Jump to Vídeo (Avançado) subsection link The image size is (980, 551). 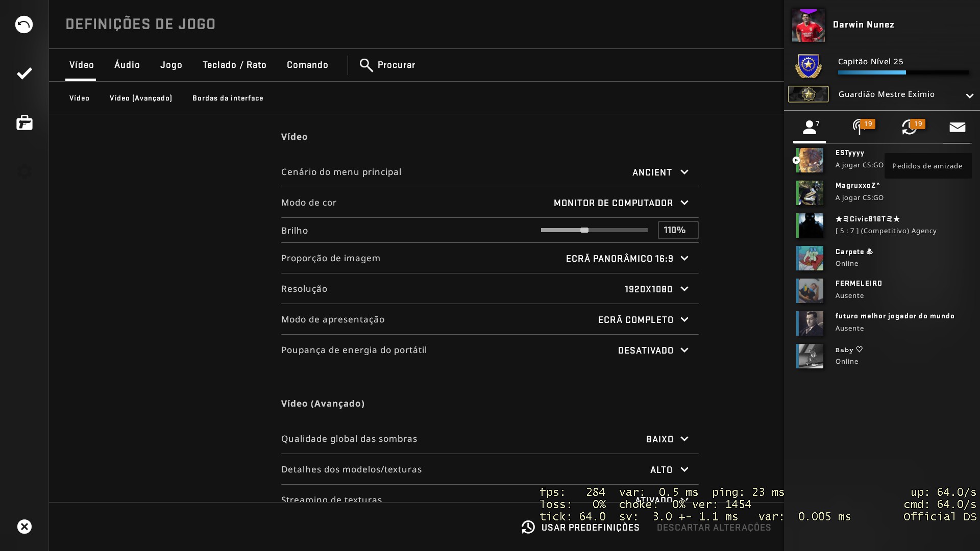141,98
